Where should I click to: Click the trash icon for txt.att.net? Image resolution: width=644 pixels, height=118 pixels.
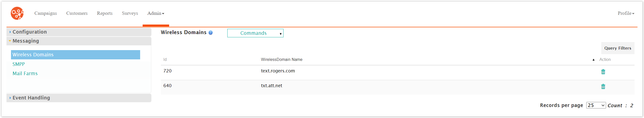(603, 87)
